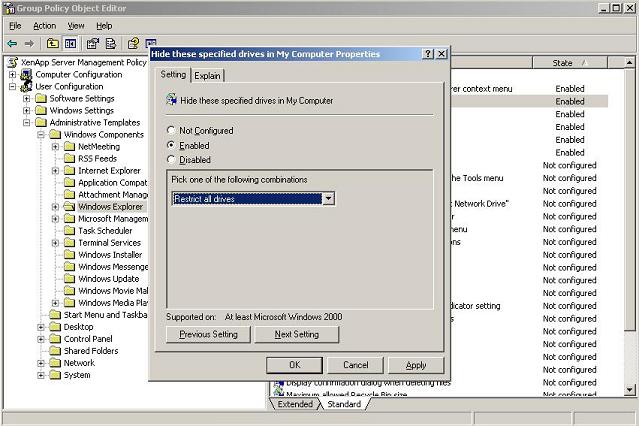639x426 pixels.
Task: Collapse the Administrative Templates tree node
Action: pos(27,123)
